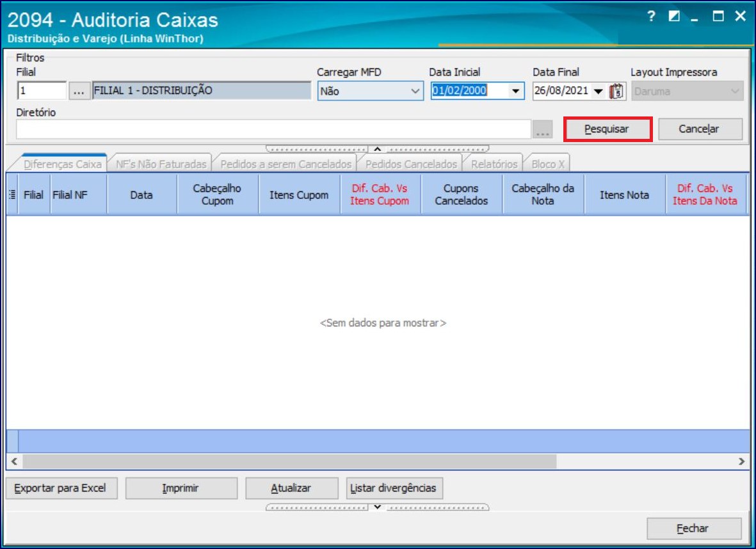Open Pedidos Cancelados tab
The image size is (756, 549).
411,164
